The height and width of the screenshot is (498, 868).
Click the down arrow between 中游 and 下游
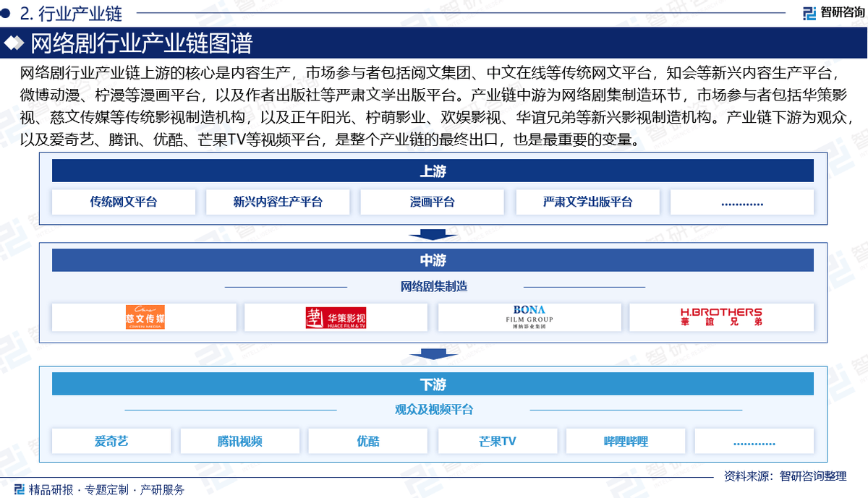(x=433, y=354)
